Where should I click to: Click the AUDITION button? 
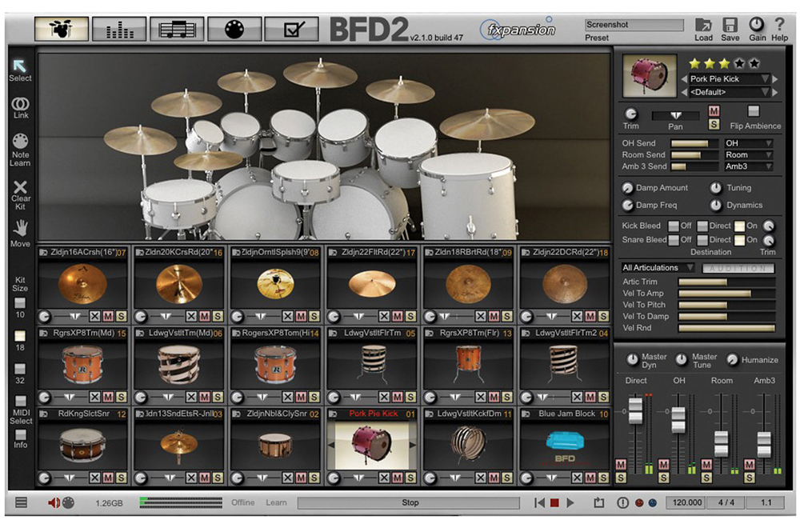pos(738,268)
